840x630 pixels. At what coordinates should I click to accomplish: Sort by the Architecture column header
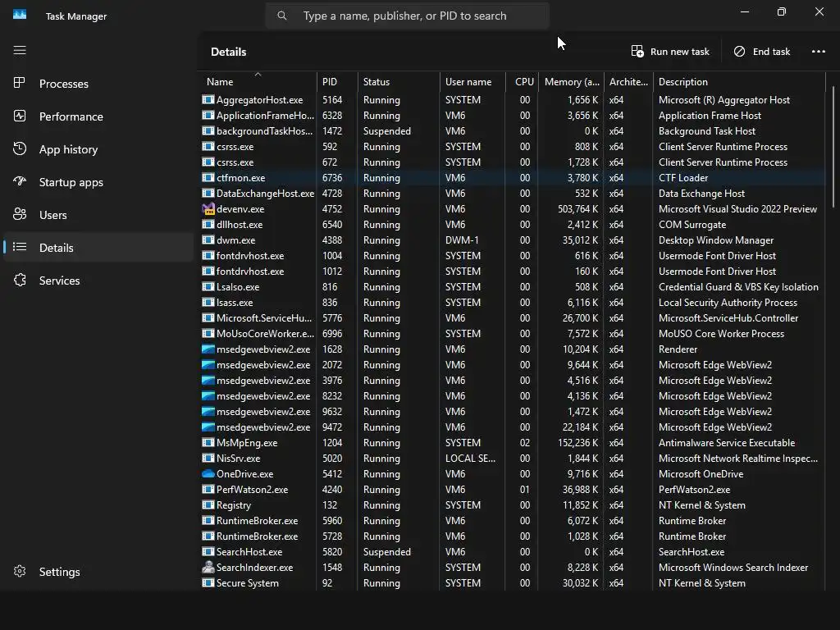click(628, 81)
